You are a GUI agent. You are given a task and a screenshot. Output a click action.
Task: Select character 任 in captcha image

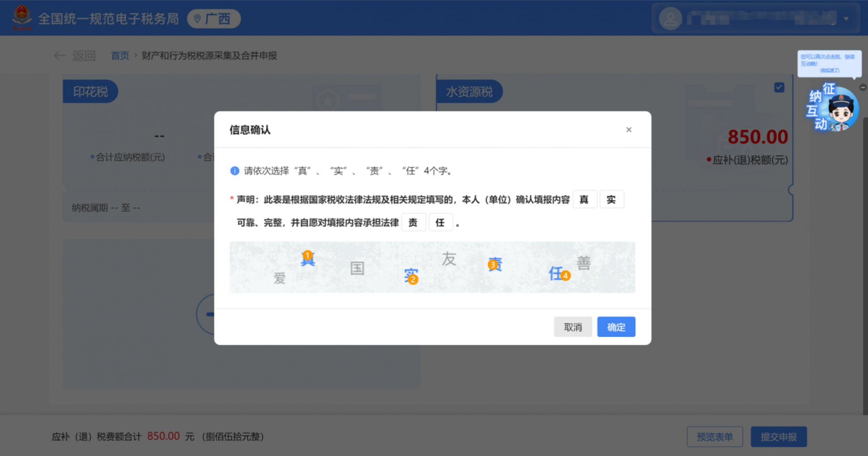pyautogui.click(x=556, y=273)
